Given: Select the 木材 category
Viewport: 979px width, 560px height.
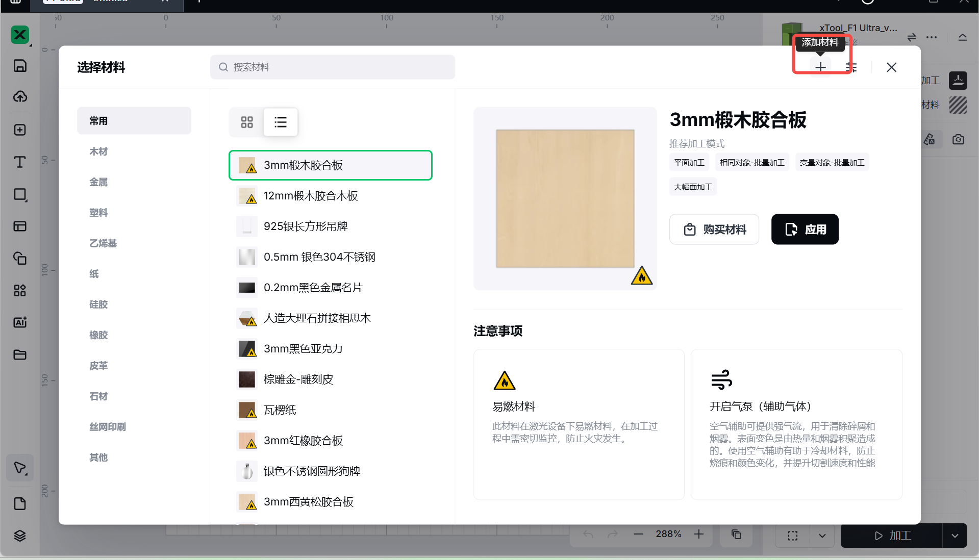Looking at the screenshot, I should [98, 151].
